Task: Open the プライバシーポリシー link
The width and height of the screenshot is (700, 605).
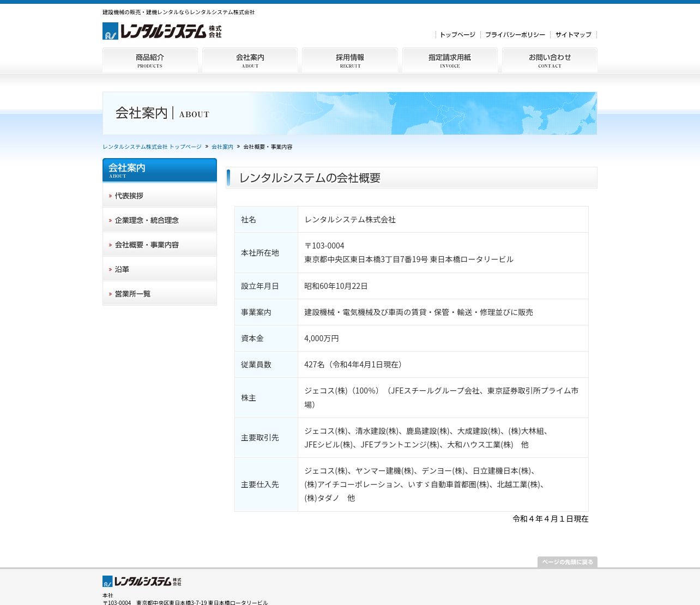Action: click(x=515, y=35)
